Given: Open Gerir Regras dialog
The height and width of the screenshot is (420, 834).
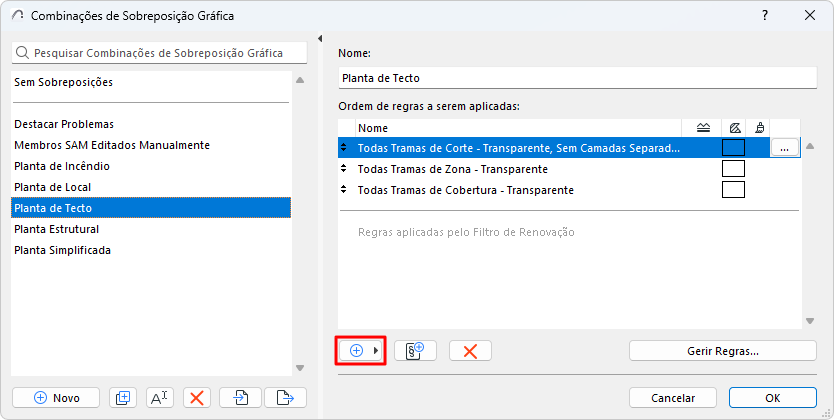Looking at the screenshot, I should tap(722, 351).
